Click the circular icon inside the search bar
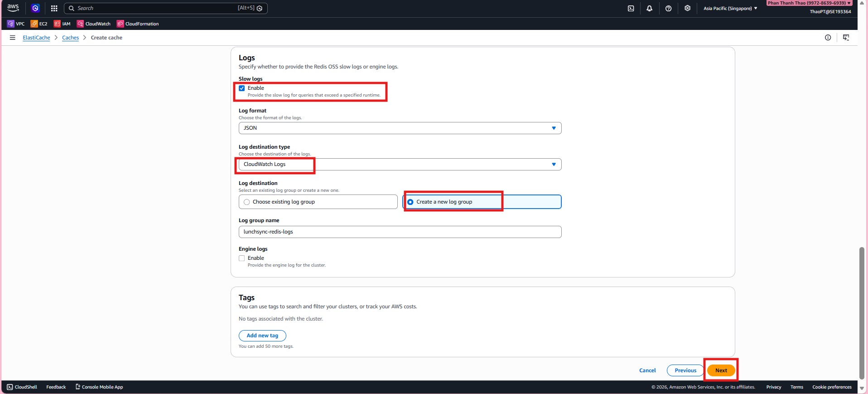The width and height of the screenshot is (868, 394). pos(260,8)
